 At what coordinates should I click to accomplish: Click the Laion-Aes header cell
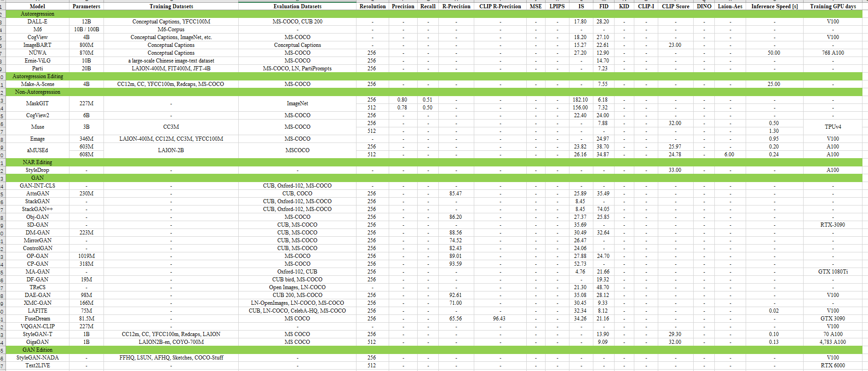click(x=730, y=6)
